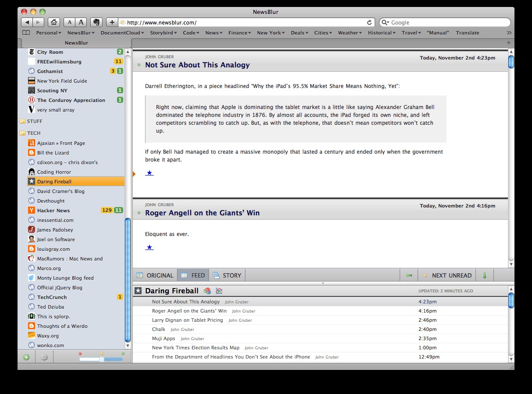The image size is (532, 394).
Task: Open the "Manual" bookmark
Action: 438,33
